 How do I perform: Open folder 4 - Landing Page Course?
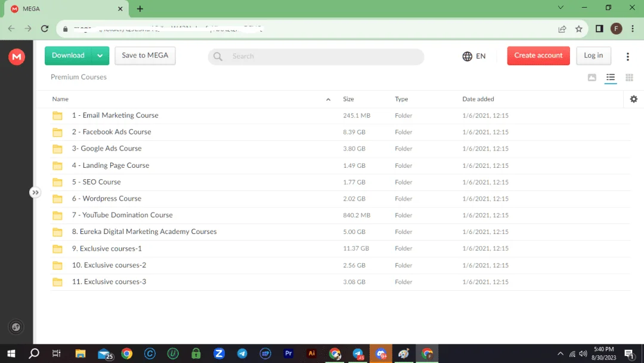110,165
